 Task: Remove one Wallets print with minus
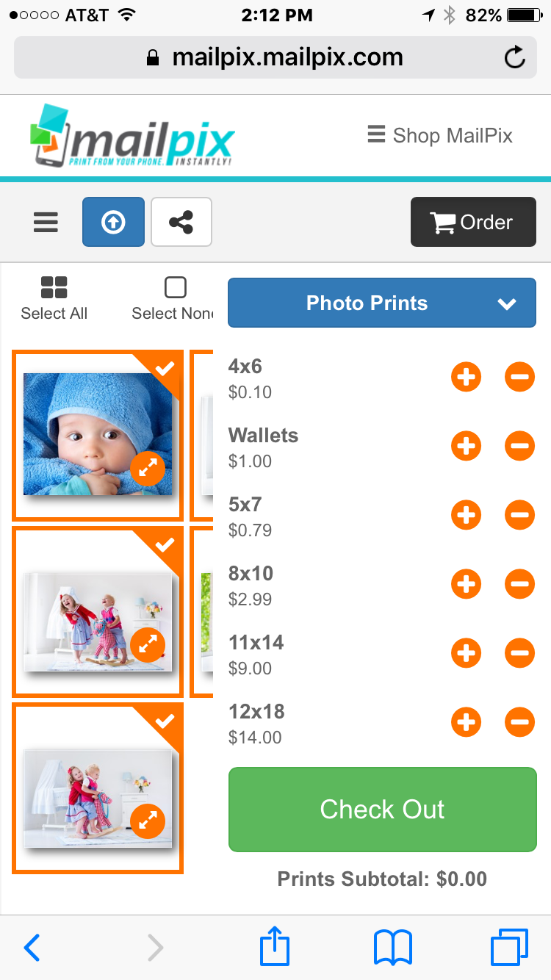519,447
